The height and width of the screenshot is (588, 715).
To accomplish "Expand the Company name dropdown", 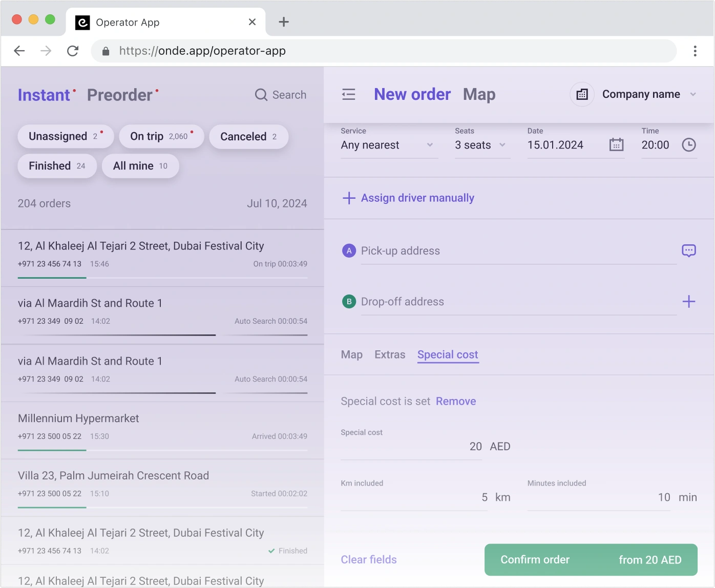I will pos(648,94).
